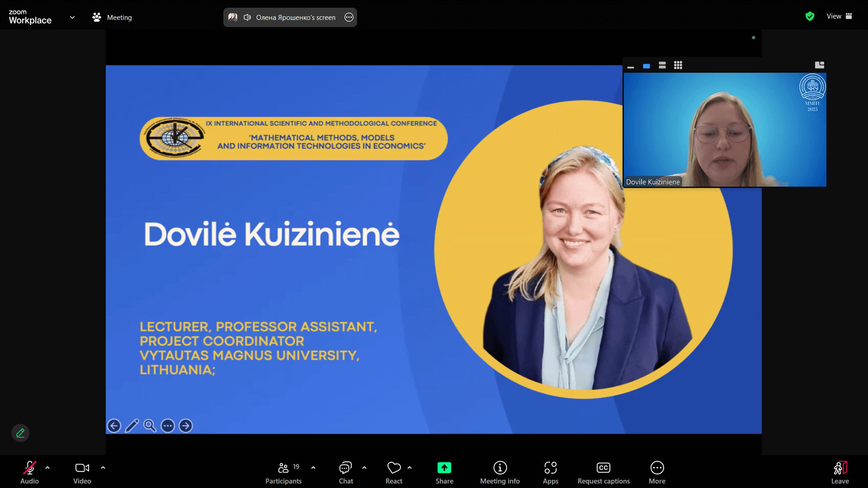Expand audio settings chevron
Screen dimensions: 868x488
point(47,468)
